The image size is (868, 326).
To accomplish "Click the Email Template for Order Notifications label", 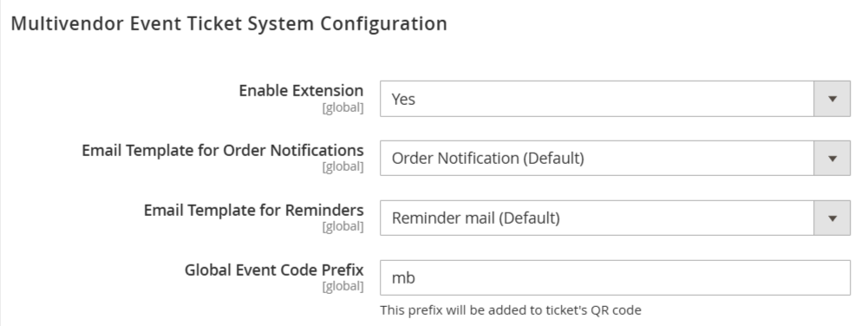I will coord(223,150).
